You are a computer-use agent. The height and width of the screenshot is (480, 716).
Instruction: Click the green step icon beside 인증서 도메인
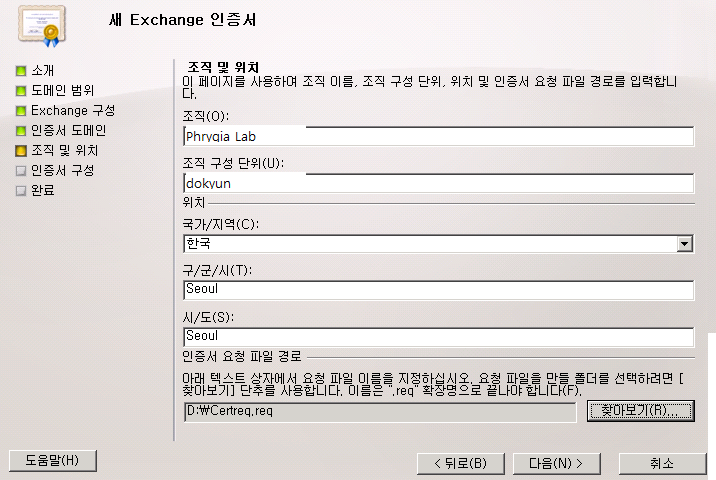[21, 131]
